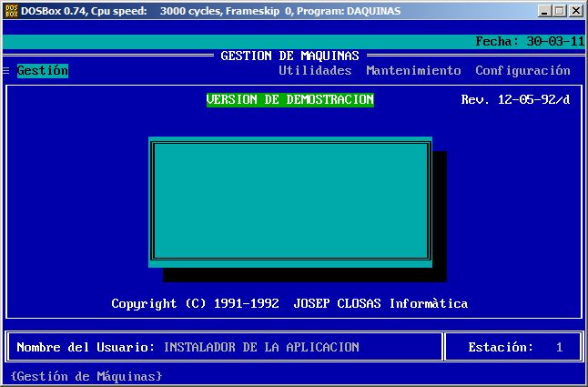588x387 pixels.
Task: Click the GESTION DE MAQUINAS header title
Action: click(x=289, y=56)
